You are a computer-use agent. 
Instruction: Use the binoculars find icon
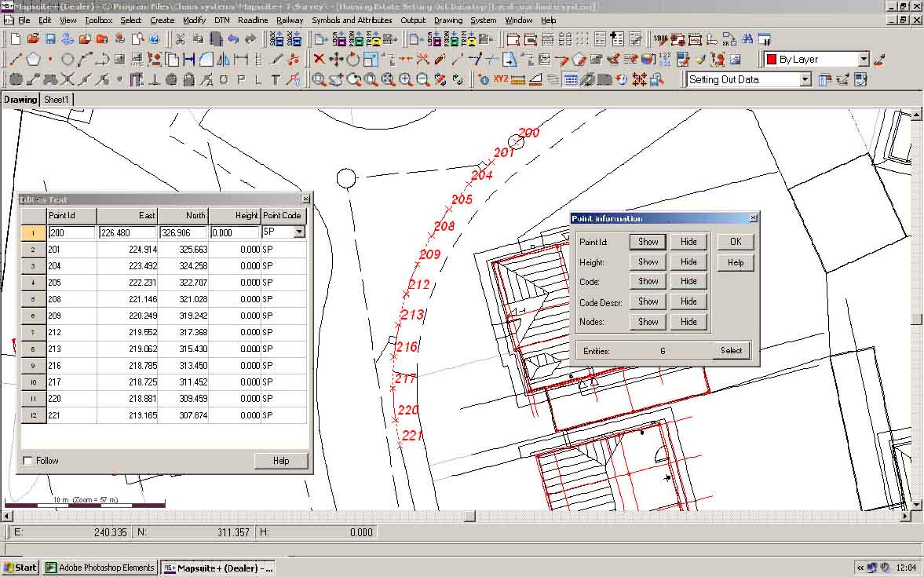(x=747, y=37)
